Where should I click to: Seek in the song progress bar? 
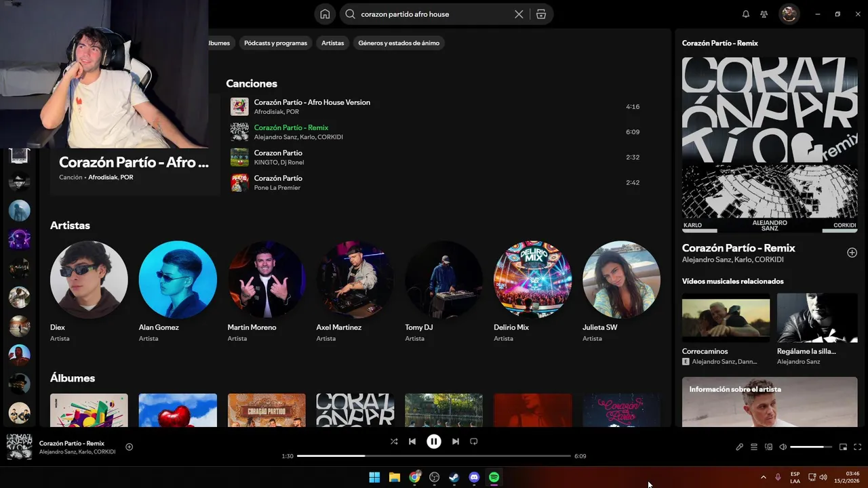click(x=434, y=456)
